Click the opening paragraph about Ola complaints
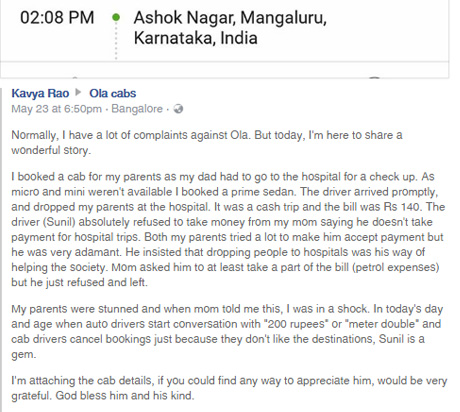 (x=207, y=143)
